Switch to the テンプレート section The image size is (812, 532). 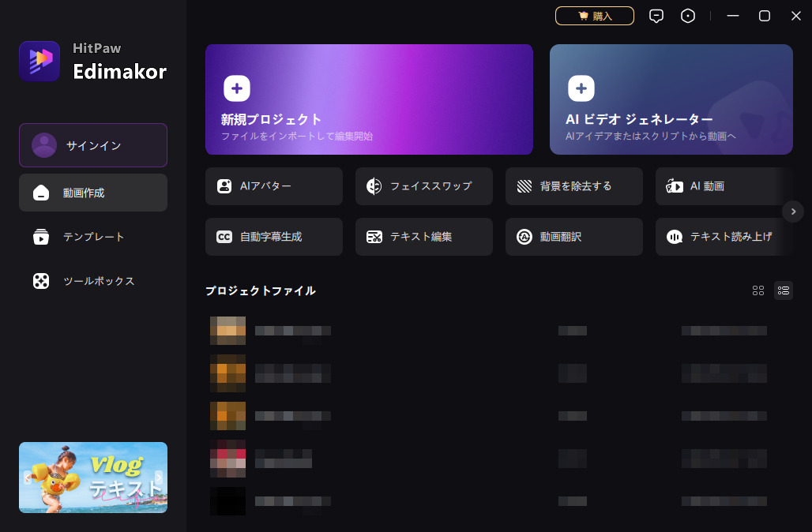click(x=92, y=237)
